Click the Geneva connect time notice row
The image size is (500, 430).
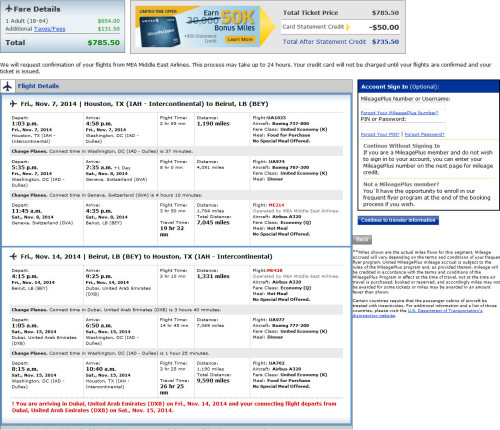[x=176, y=195]
